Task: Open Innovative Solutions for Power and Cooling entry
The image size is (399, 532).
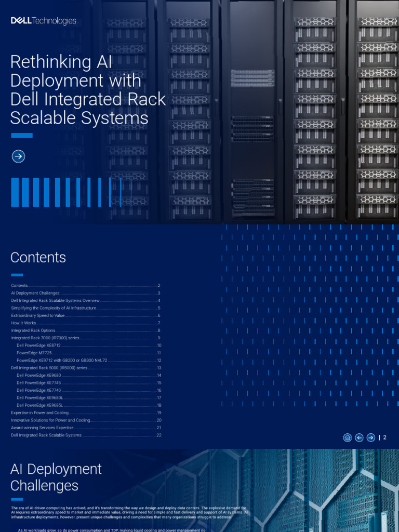Action: point(86,420)
